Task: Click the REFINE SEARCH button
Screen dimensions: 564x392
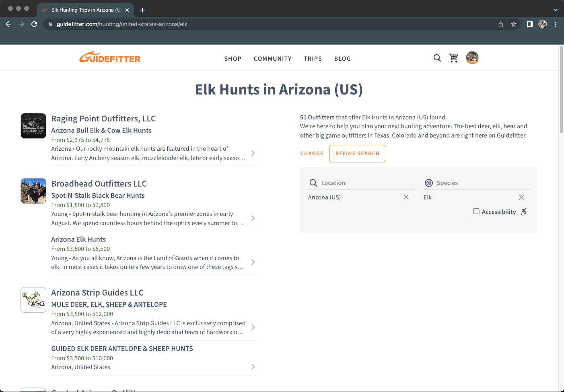Action: tap(357, 153)
